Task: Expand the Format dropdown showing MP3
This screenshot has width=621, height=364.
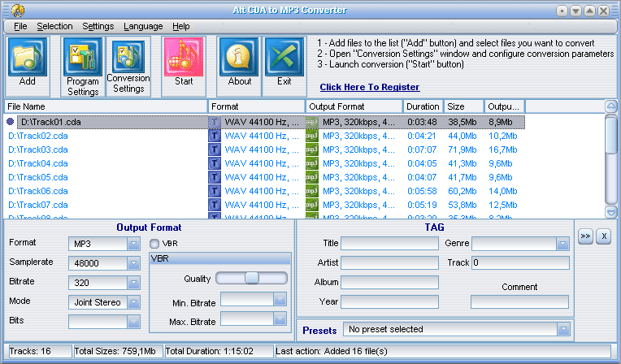Action: tap(133, 244)
